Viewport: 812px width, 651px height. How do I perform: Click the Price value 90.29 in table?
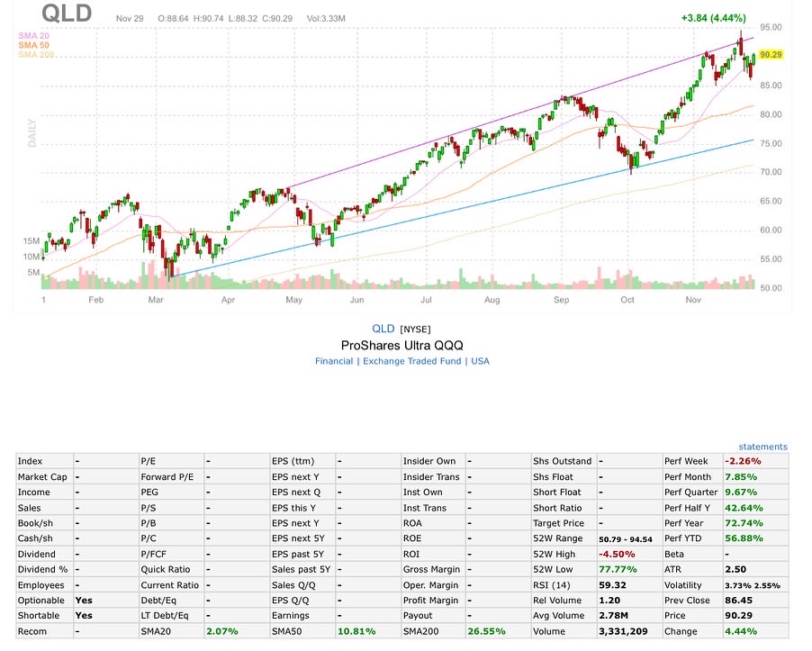(738, 615)
